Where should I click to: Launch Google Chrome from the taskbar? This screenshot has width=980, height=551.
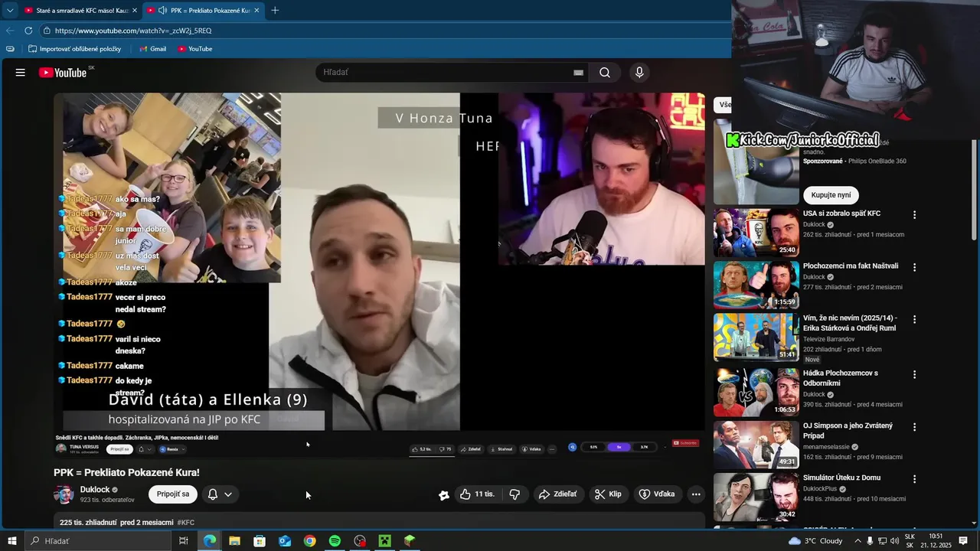tap(309, 541)
